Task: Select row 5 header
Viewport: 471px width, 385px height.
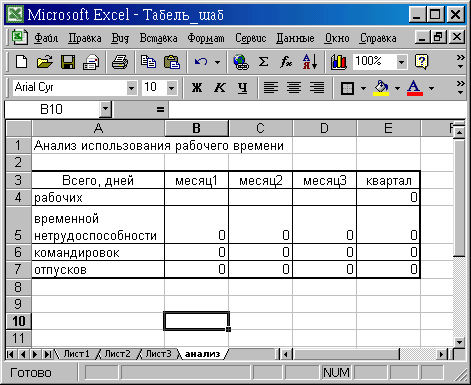Action: (x=18, y=225)
